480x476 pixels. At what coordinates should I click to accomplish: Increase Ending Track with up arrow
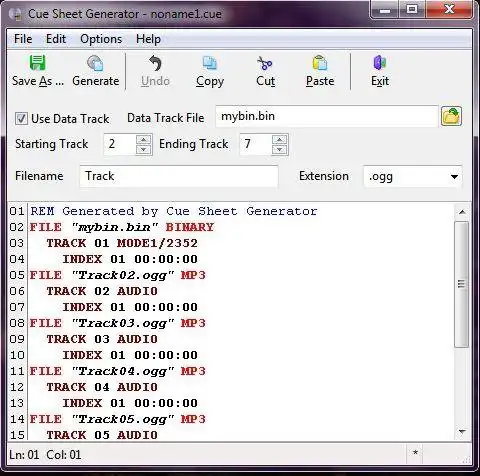280,139
